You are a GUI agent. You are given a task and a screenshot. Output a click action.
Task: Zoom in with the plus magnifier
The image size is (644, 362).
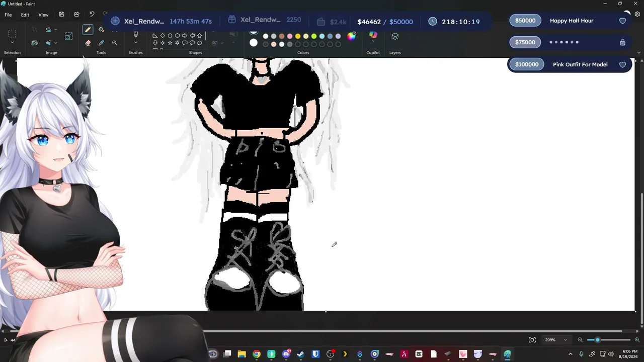[x=637, y=340]
